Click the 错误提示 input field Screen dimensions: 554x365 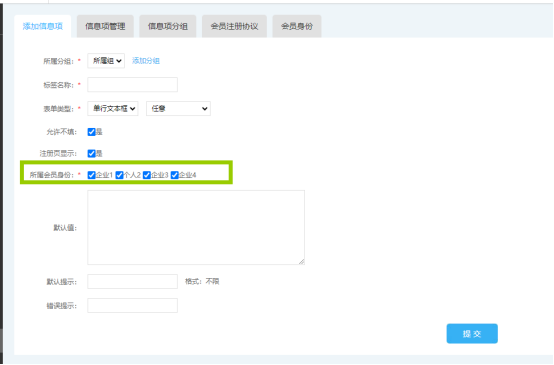coord(132,306)
